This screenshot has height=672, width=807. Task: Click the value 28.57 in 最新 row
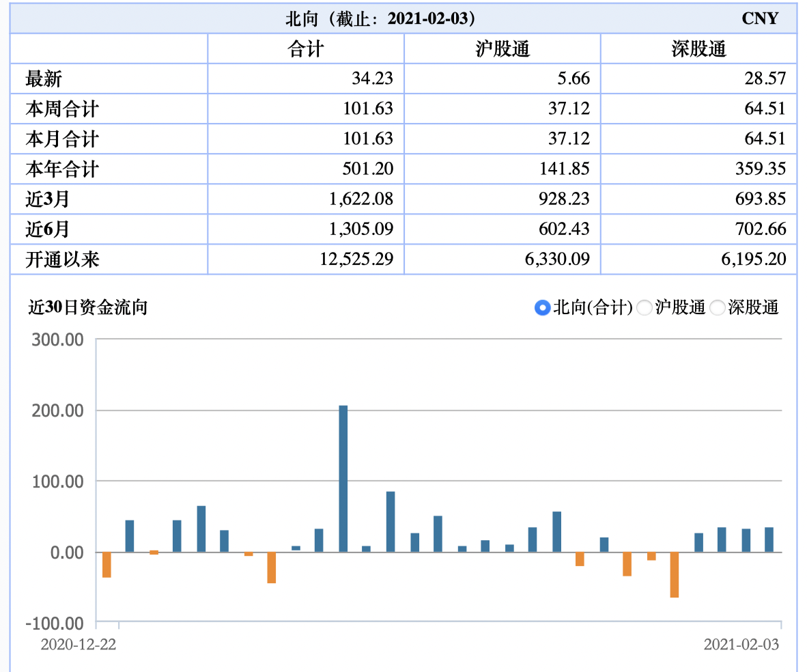(x=765, y=79)
